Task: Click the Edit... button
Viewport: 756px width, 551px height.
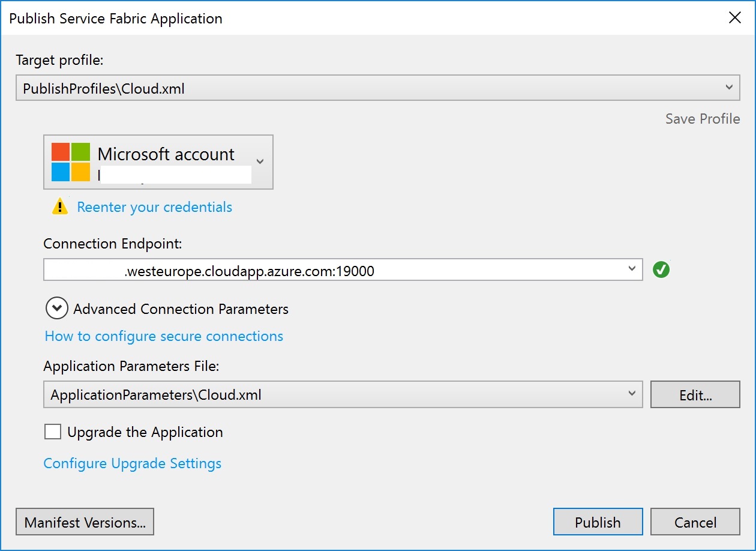Action: 695,394
